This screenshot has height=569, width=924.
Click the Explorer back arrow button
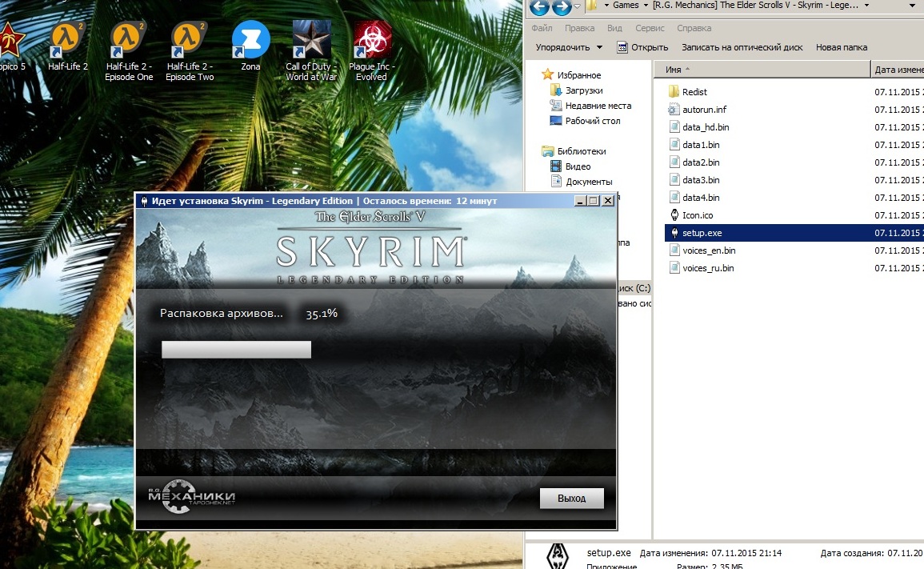(x=539, y=6)
